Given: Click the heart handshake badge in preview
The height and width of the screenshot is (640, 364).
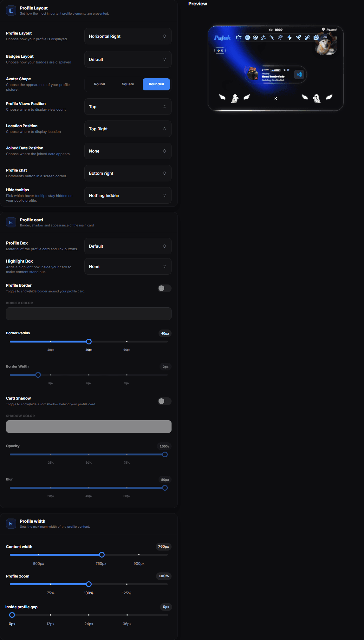Looking at the screenshot, I should point(256,38).
